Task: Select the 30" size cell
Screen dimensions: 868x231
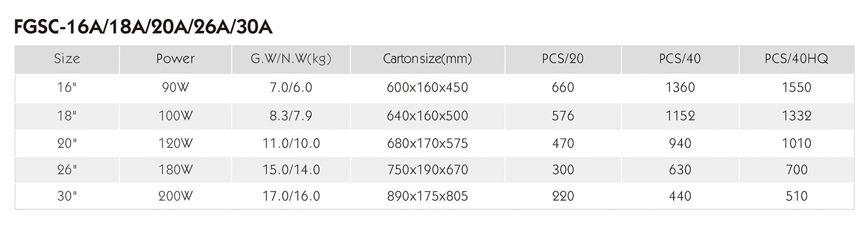Action: pos(67,197)
